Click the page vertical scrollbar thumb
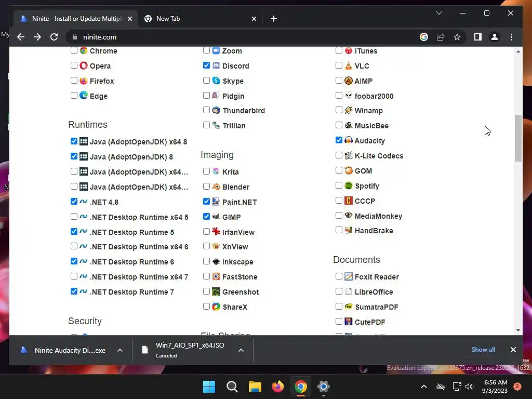Screen dimensions: 532x399 (x=518, y=138)
